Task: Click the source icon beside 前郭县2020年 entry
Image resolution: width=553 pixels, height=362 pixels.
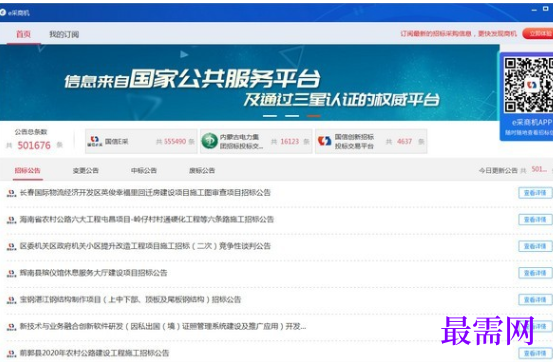Action: tap(11, 353)
